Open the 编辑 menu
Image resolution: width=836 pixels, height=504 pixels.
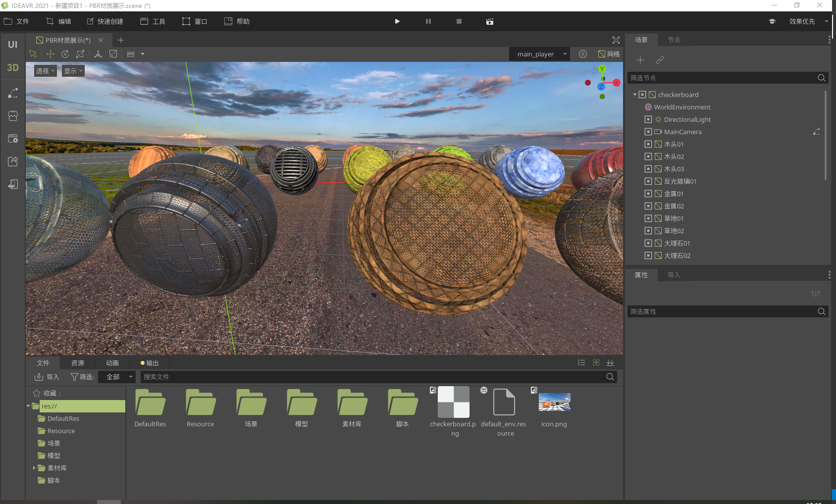click(58, 21)
